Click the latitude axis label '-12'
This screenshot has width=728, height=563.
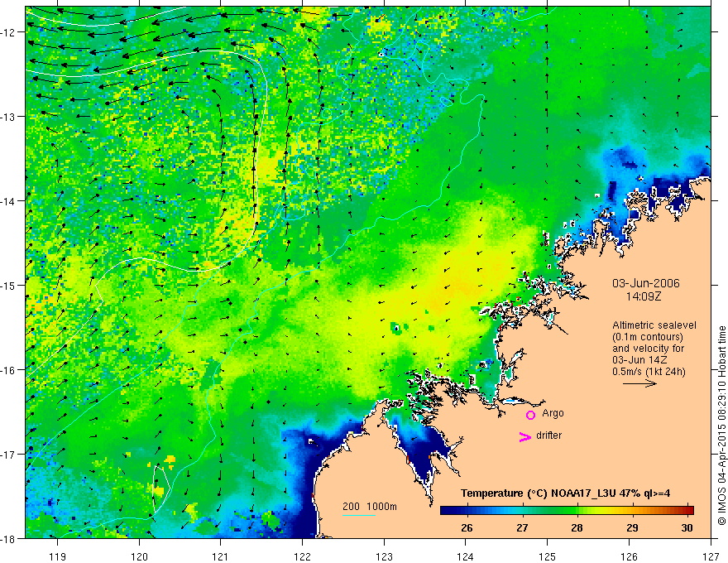click(8, 32)
